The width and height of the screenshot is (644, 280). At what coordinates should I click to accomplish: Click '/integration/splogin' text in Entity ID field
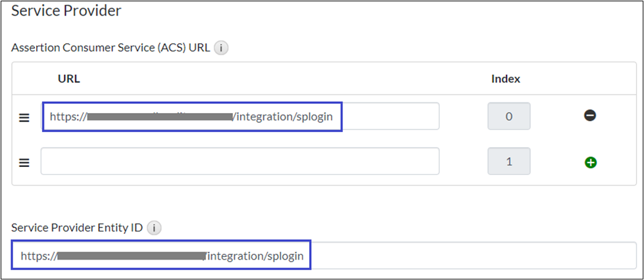[255, 256]
